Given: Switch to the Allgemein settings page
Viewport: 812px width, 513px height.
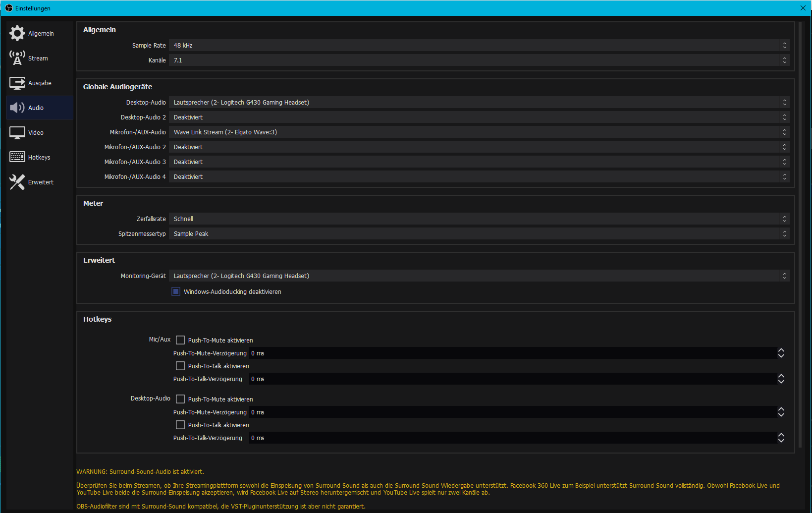Looking at the screenshot, I should [x=40, y=33].
